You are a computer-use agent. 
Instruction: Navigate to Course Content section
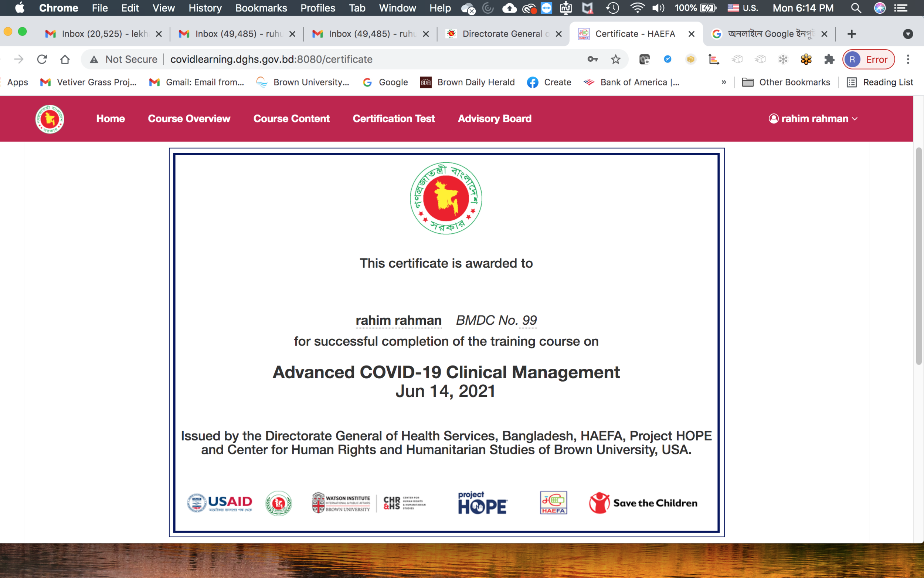(292, 118)
